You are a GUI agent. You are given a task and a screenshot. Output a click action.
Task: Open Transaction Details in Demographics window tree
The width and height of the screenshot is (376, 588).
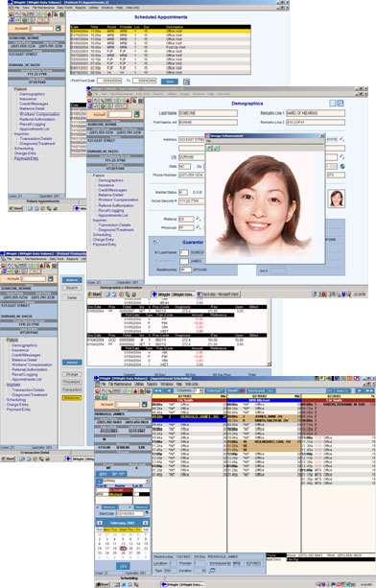tap(114, 225)
